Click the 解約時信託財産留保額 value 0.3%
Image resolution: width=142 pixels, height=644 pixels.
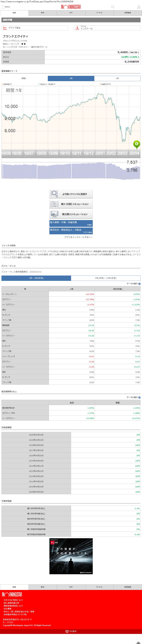137,534
